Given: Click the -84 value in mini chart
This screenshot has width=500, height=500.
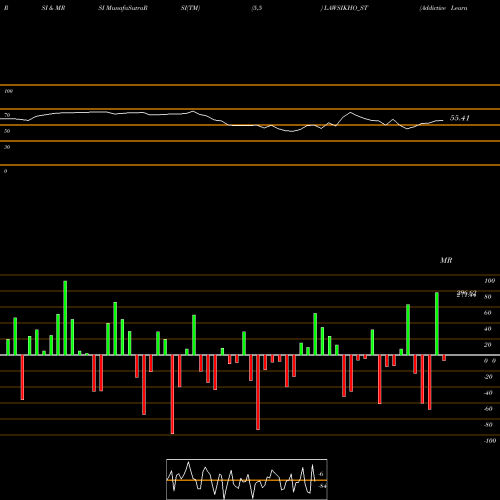Looking at the screenshot, I should [322, 486].
